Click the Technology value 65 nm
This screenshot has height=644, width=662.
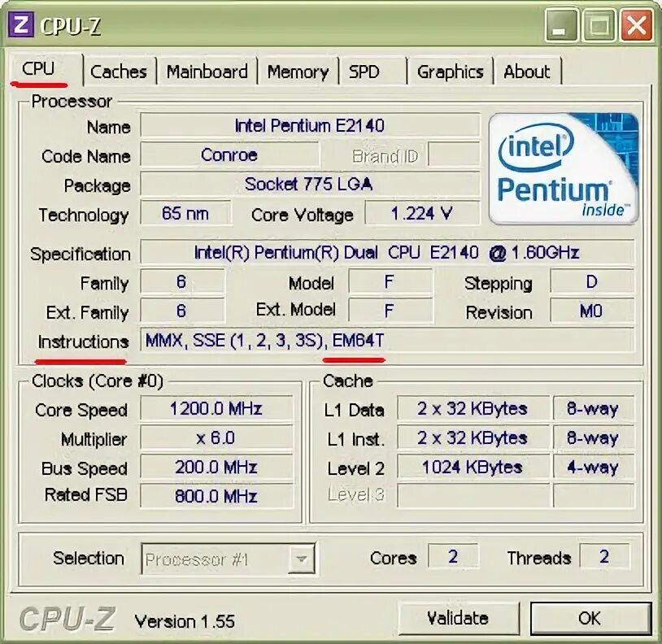185,214
